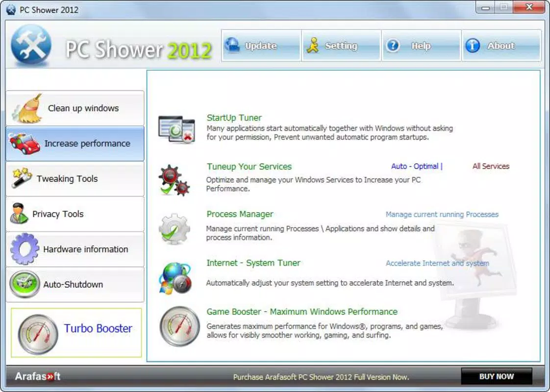
Task: Click the BUY NOW button
Action: tap(497, 377)
